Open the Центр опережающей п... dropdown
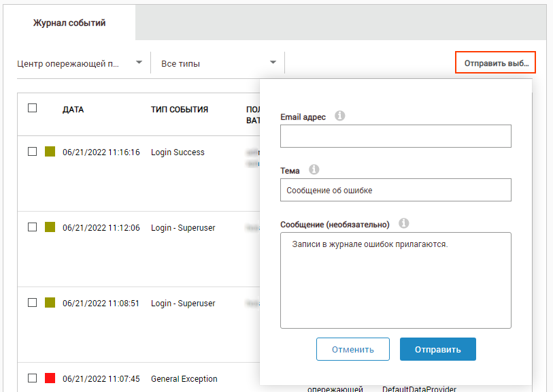Image resolution: width=553 pixels, height=392 pixels. coord(80,63)
